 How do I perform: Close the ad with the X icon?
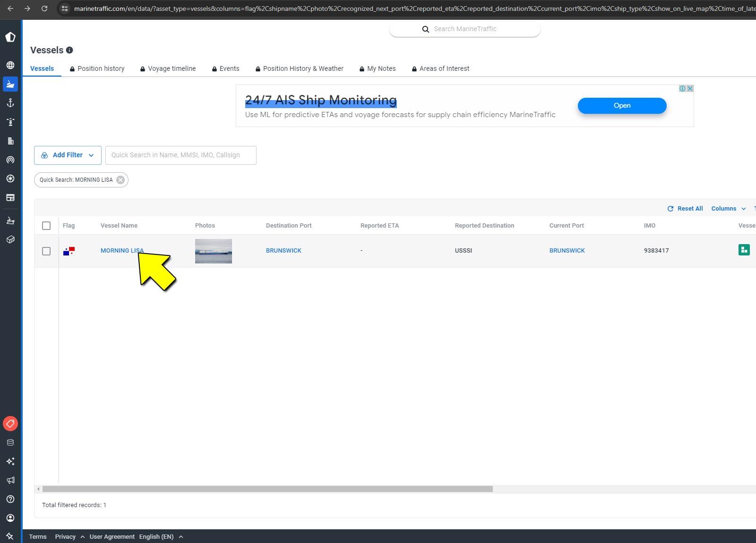click(x=690, y=88)
